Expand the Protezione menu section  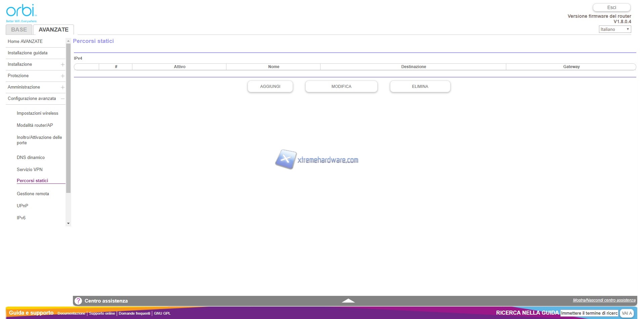(62, 76)
